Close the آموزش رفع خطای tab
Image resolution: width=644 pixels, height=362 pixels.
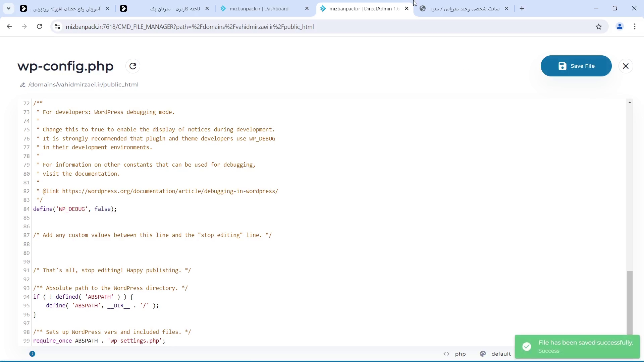(x=107, y=9)
